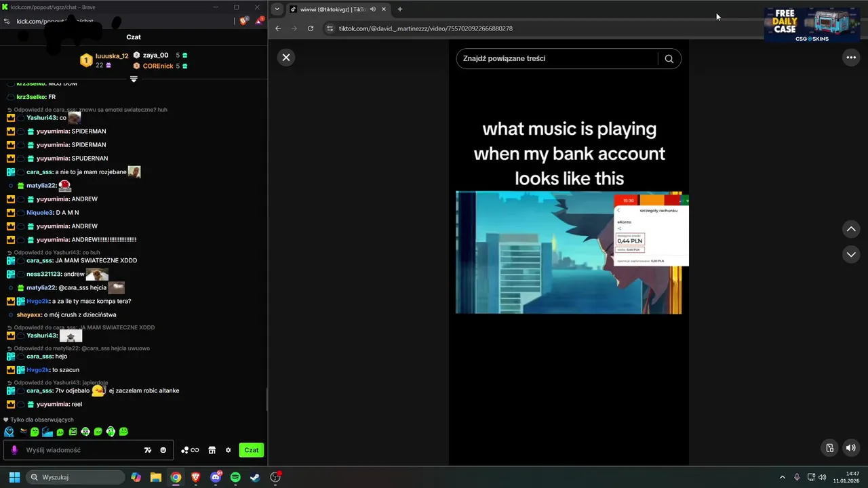Click the Wyszukaj taskbar search box
868x488 pixels.
tap(75, 477)
